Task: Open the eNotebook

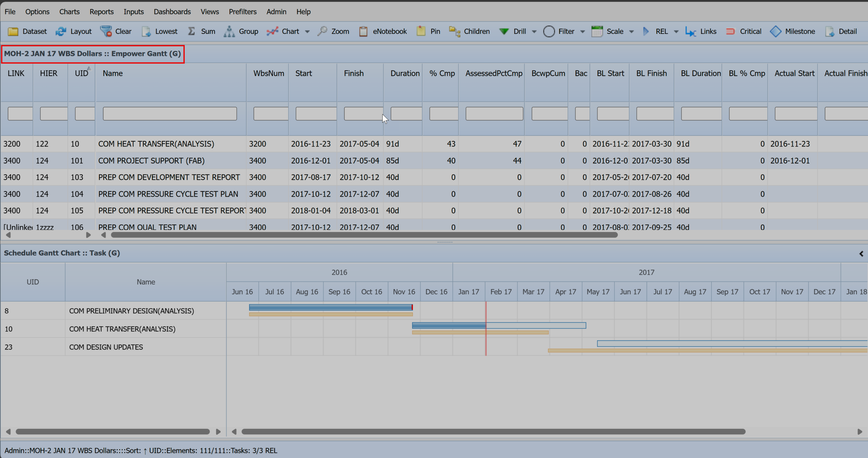Action: click(x=390, y=31)
